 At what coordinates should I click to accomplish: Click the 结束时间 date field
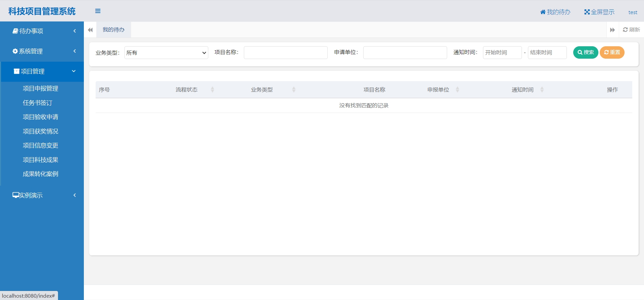pyautogui.click(x=547, y=53)
